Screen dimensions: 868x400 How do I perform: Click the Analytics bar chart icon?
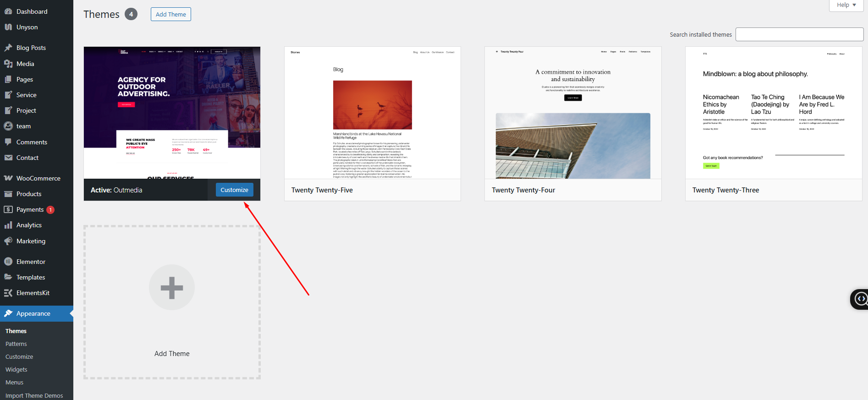8,225
